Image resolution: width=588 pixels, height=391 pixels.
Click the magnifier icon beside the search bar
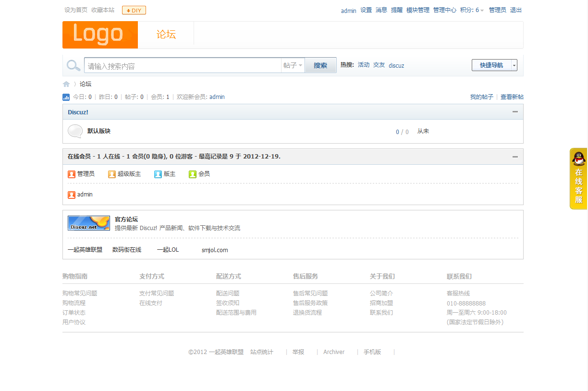(73, 65)
